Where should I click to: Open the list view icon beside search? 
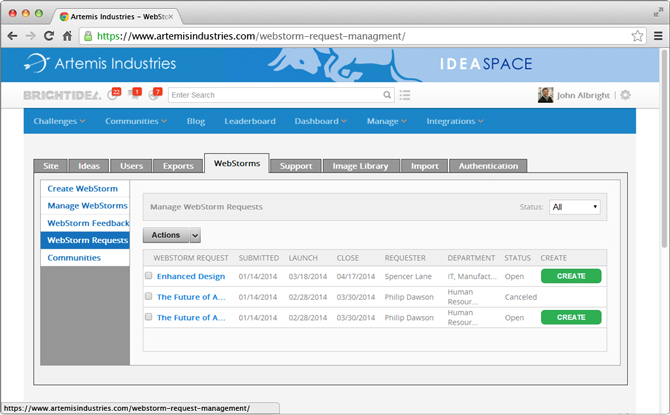click(405, 95)
